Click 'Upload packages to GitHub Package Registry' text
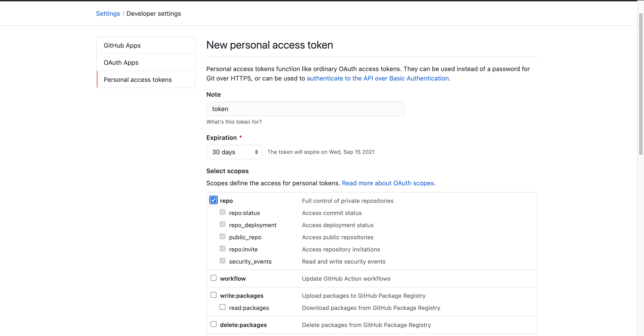The image size is (644, 336). (x=363, y=296)
